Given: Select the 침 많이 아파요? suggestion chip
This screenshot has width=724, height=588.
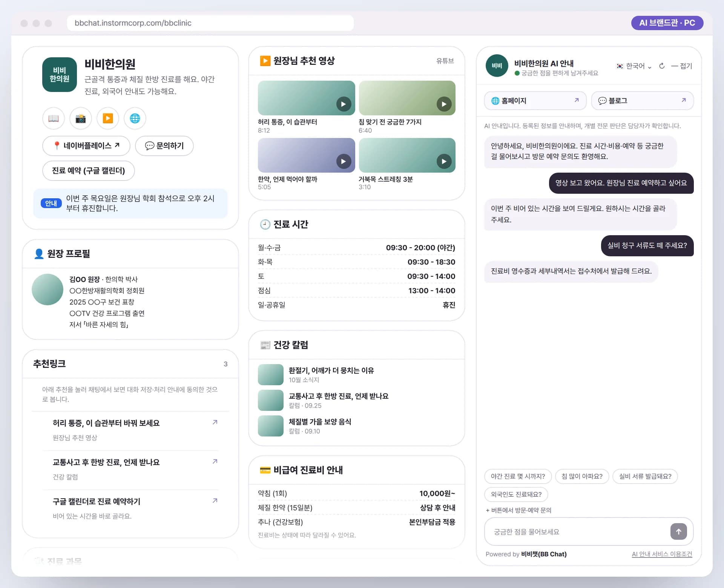Looking at the screenshot, I should [x=582, y=476].
